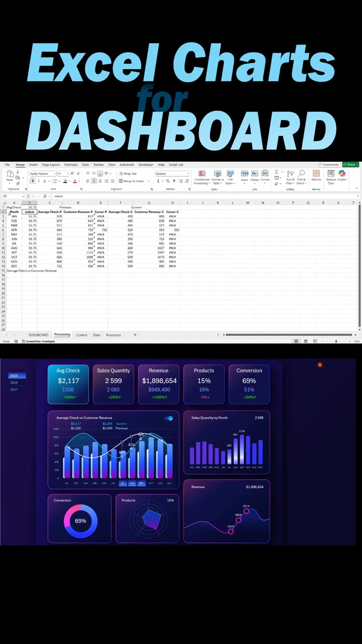Click the Borders icon
This screenshot has height=644, width=362.
click(55, 181)
